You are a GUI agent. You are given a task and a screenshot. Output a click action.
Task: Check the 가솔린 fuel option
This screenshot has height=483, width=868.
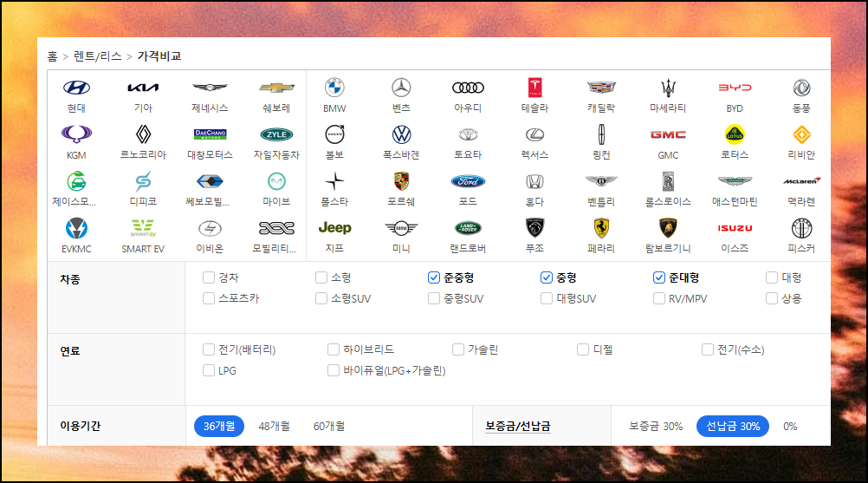457,349
